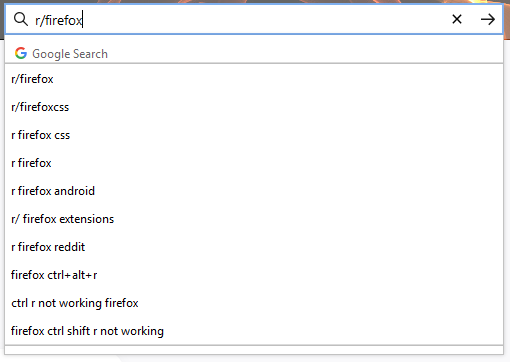Screen dimensions: 510x362
Task: Click the blank footer strip below suggestions
Action: click(x=254, y=350)
